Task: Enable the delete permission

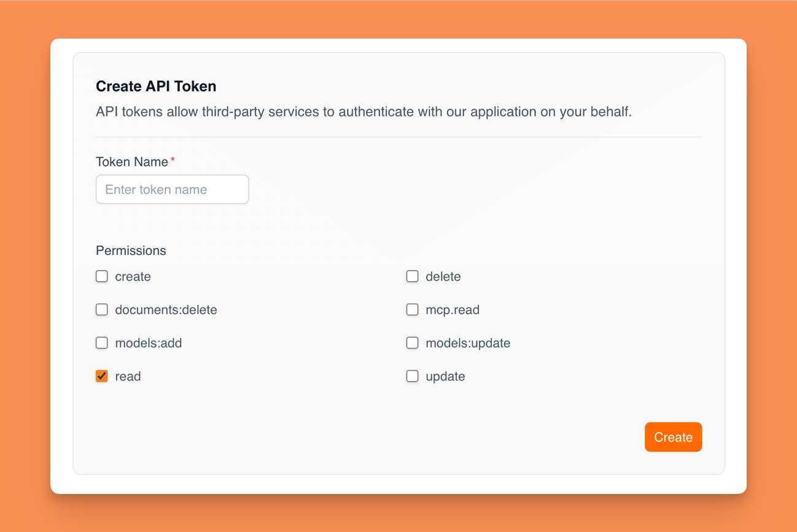Action: [412, 276]
